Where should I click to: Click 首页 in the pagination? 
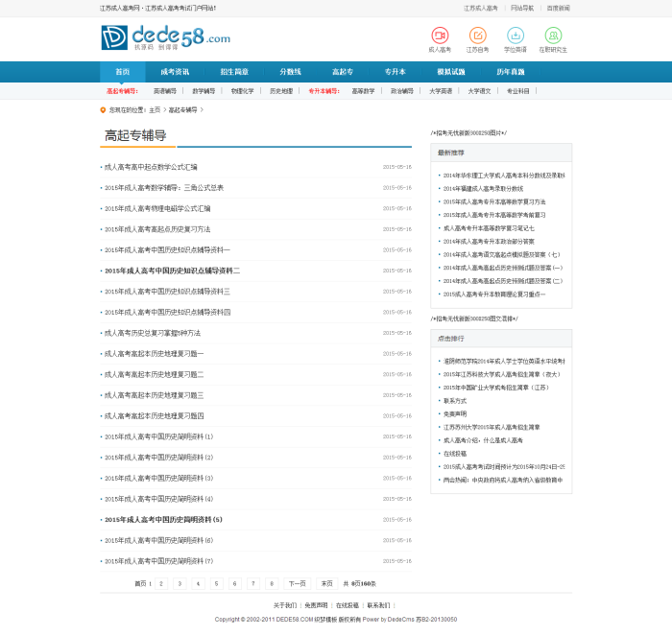(140, 583)
